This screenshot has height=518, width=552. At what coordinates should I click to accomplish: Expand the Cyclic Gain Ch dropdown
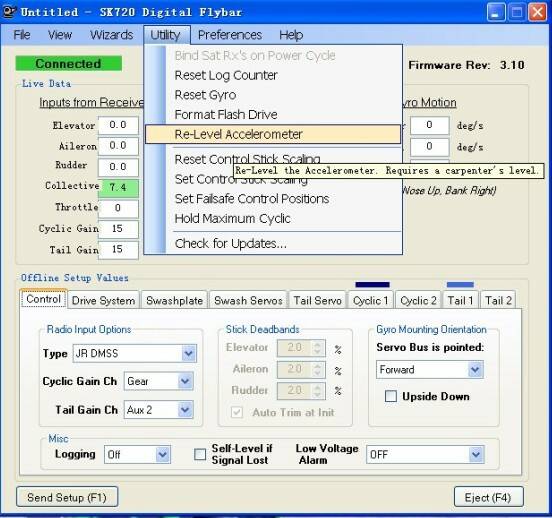pos(158,381)
